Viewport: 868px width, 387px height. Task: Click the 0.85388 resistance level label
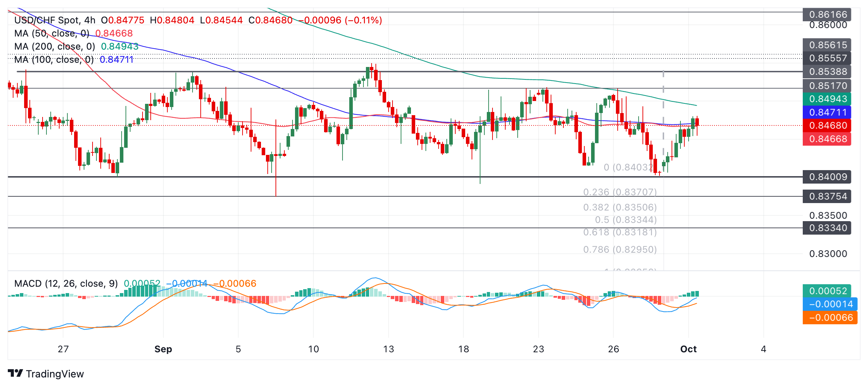click(827, 72)
